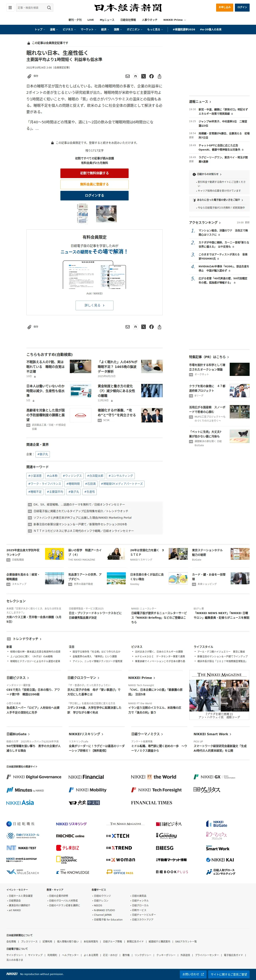Share to Facebook icon above article
The image size is (256, 980).
pos(152,76)
